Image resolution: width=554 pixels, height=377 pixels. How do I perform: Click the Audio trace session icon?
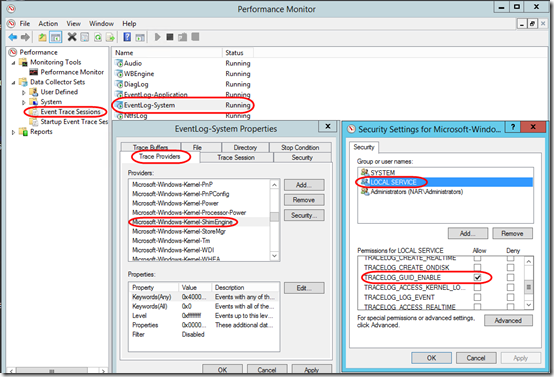tap(119, 63)
